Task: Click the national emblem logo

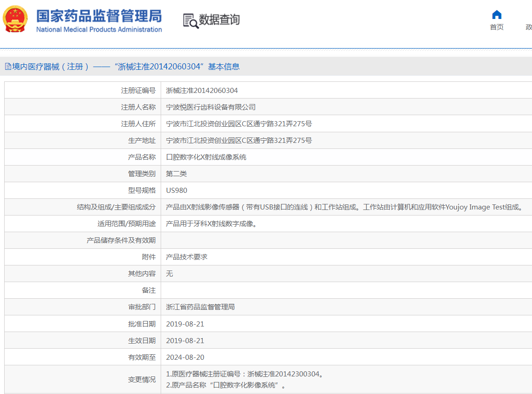Action: pyautogui.click(x=15, y=19)
